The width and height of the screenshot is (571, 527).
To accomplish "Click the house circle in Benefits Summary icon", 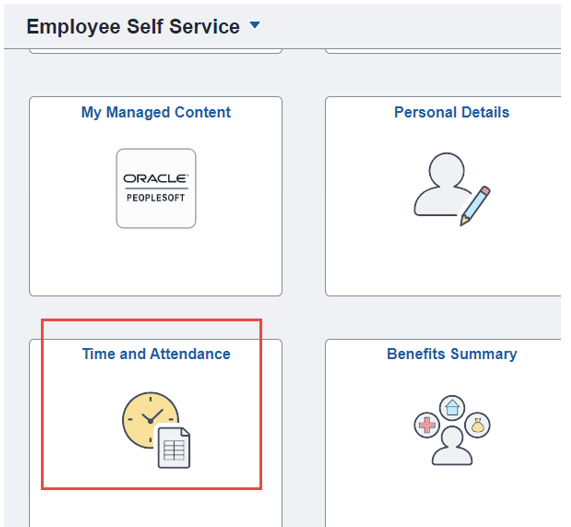I will [452, 408].
